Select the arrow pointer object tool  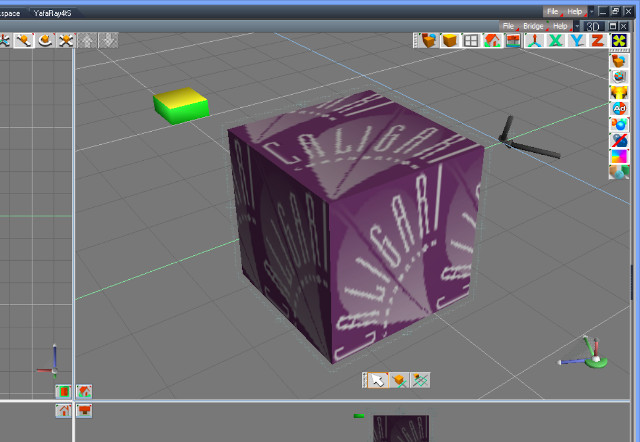(378, 380)
